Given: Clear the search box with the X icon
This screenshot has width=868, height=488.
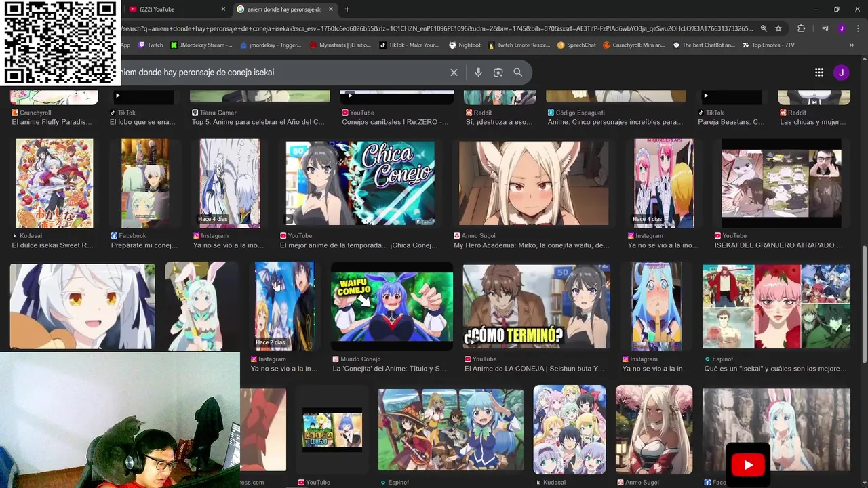Looking at the screenshot, I should (454, 73).
